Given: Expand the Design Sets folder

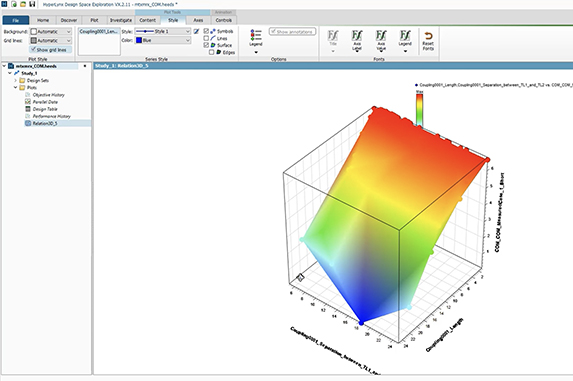Looking at the screenshot, I should click(x=15, y=80).
